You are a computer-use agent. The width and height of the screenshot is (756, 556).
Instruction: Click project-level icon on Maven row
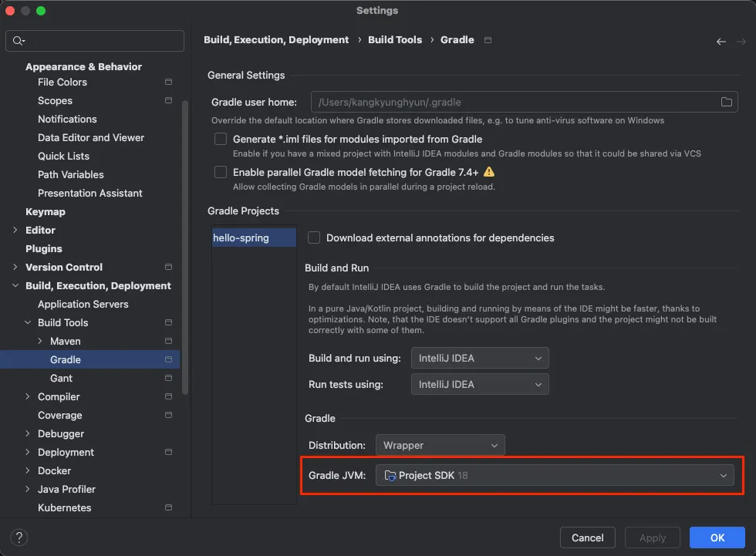(168, 341)
